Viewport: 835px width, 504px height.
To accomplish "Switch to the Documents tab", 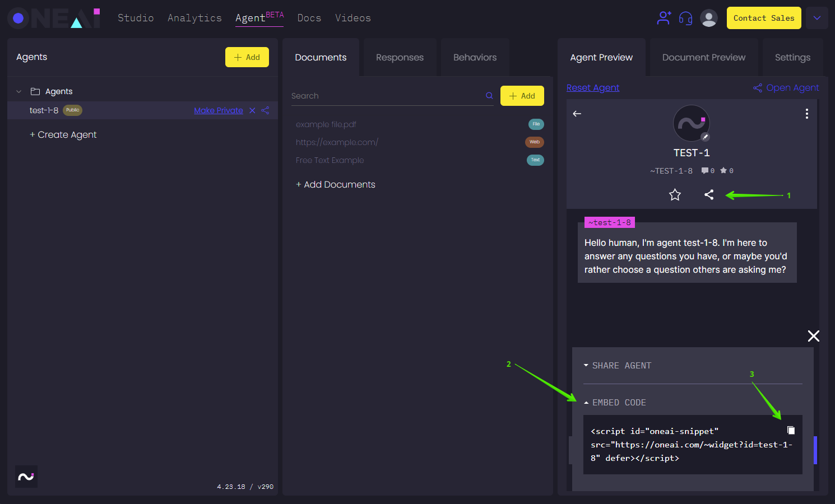I will [x=321, y=57].
